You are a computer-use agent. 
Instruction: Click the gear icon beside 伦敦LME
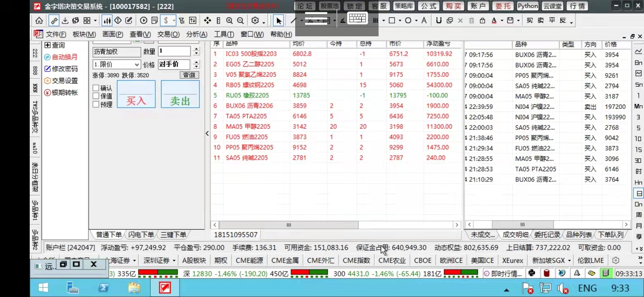point(616,261)
